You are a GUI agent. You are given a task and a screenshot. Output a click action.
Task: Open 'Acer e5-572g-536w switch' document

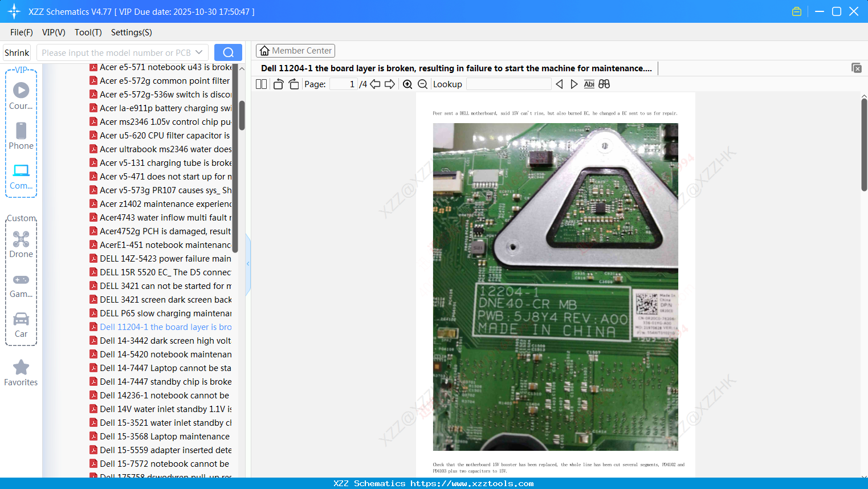pyautogui.click(x=160, y=95)
